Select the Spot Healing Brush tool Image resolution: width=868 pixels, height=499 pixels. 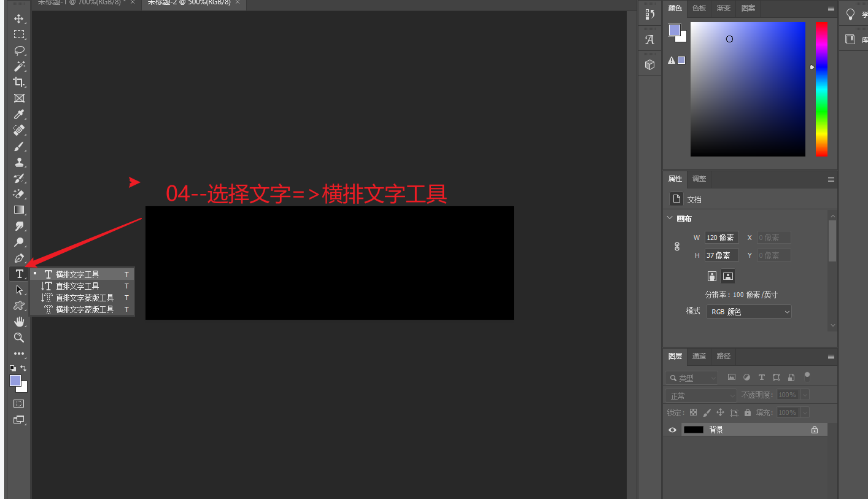[x=19, y=130]
